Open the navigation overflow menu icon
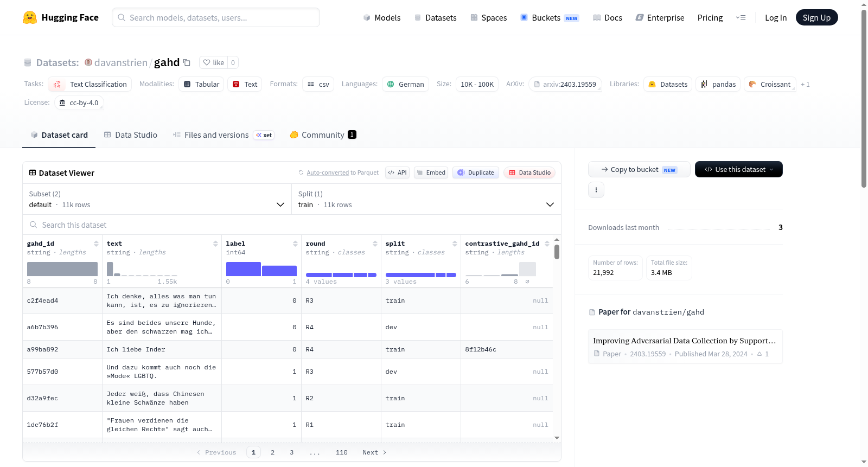The width and height of the screenshot is (868, 467). coord(741,17)
